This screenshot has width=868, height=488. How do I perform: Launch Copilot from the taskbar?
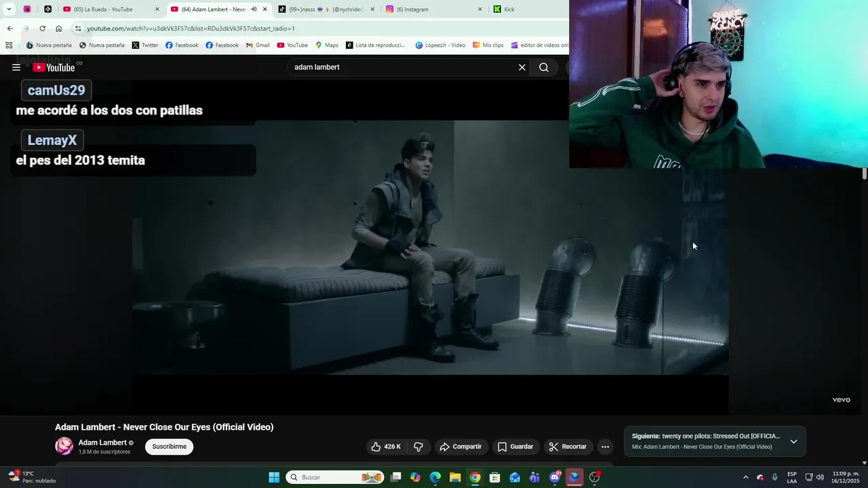coord(416,477)
